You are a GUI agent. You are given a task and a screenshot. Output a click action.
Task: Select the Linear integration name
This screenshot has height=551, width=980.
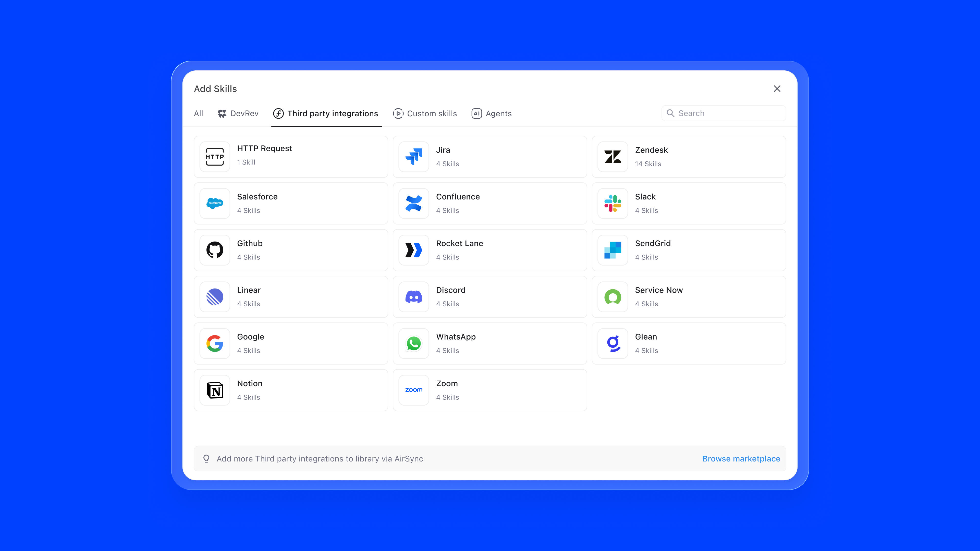(x=249, y=290)
